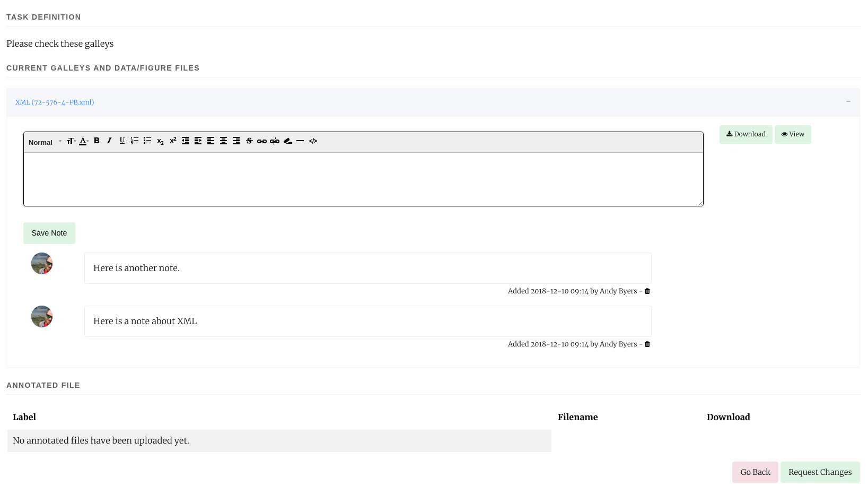
Task: Open the font size dropdown
Action: point(71,141)
